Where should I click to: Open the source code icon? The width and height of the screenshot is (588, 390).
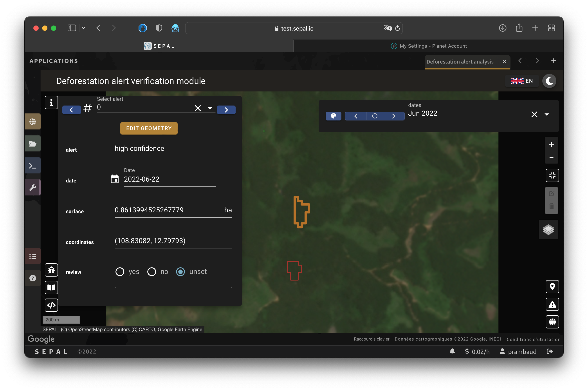51,305
